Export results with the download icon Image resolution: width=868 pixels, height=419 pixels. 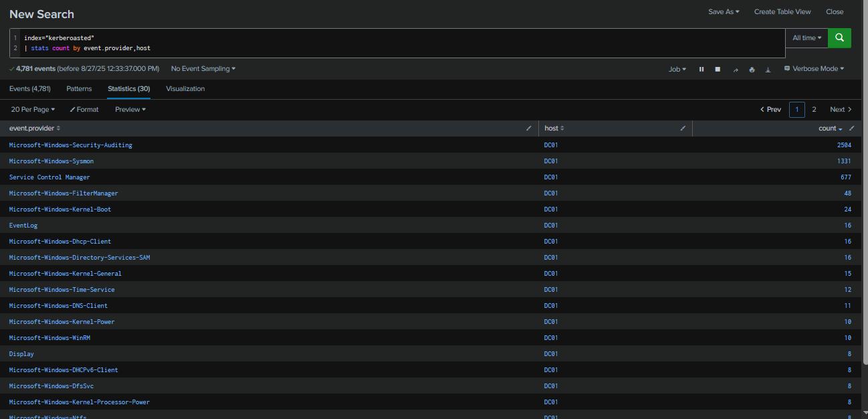pos(768,69)
